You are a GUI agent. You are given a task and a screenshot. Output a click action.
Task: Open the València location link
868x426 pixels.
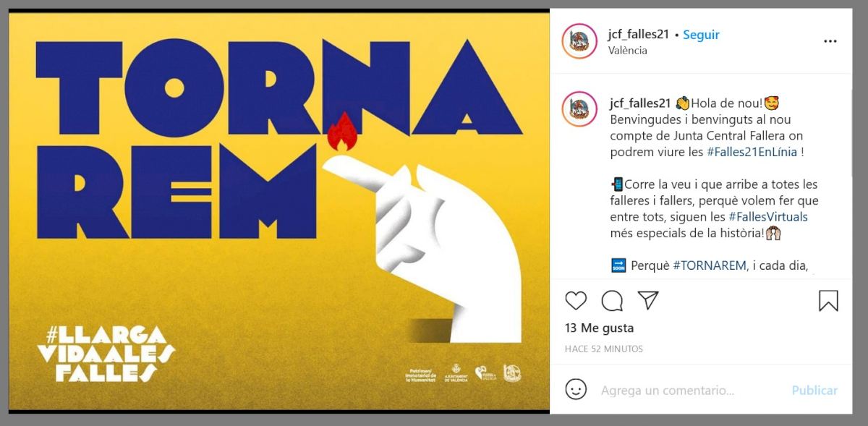[x=628, y=51]
